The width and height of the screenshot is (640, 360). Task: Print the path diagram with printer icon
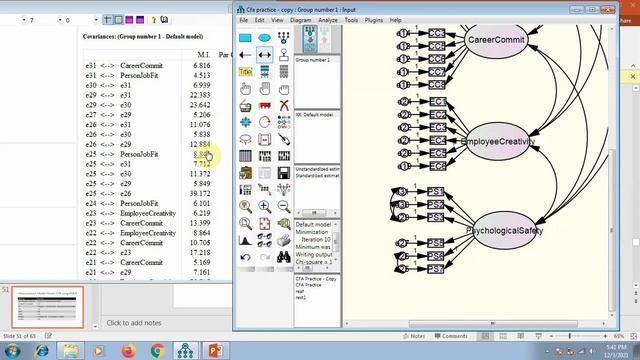click(x=284, y=240)
